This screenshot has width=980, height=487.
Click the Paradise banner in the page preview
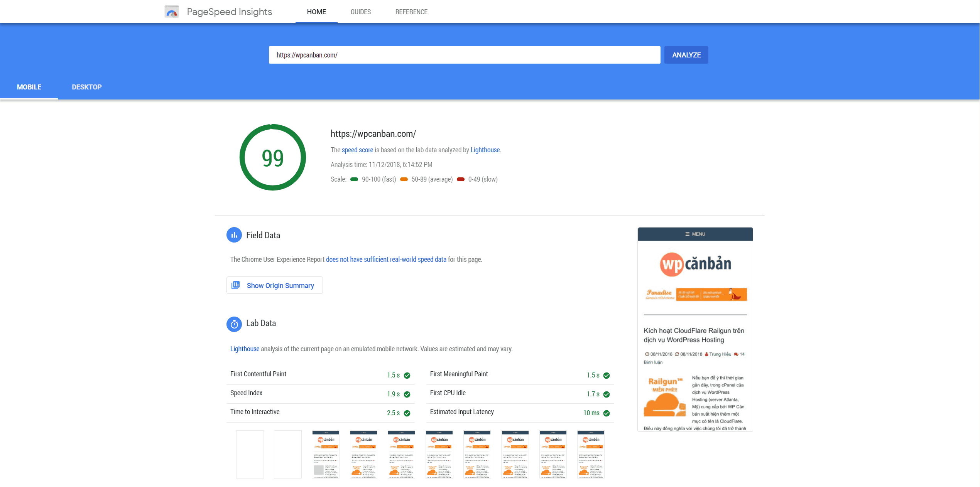(696, 294)
